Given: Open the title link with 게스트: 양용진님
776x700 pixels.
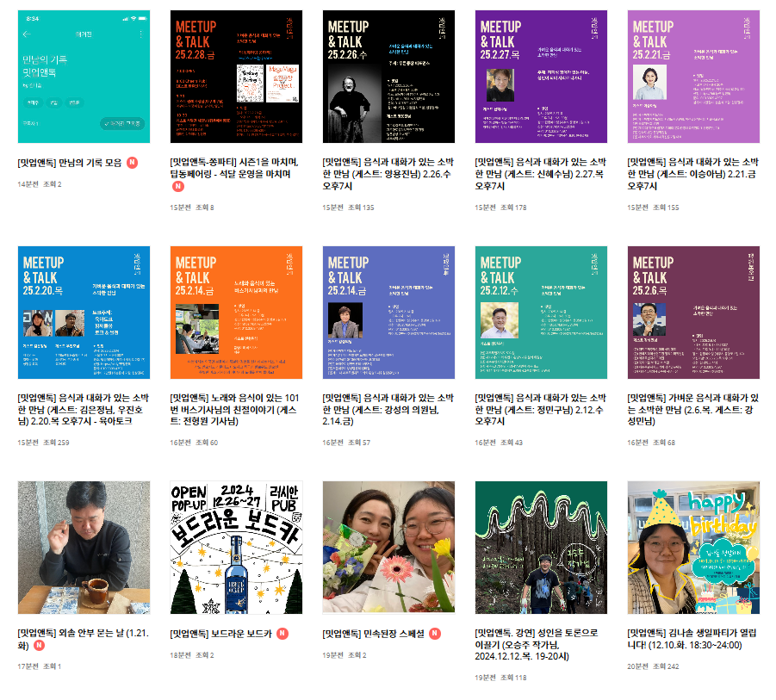Looking at the screenshot, I should point(388,174).
